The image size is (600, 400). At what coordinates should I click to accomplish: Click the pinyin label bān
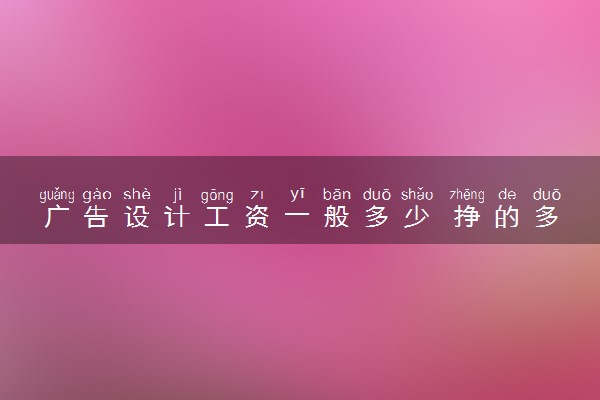[337, 194]
